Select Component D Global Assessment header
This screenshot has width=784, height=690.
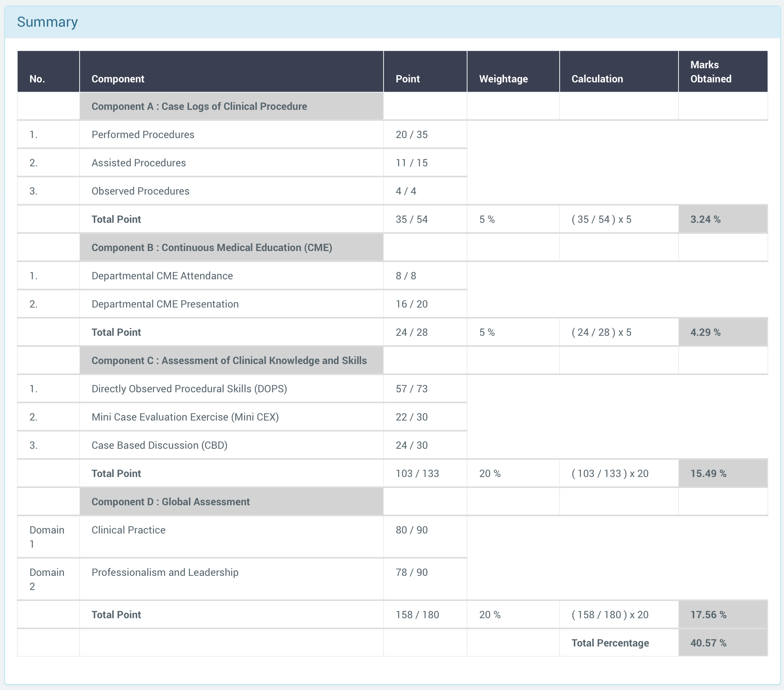click(170, 502)
